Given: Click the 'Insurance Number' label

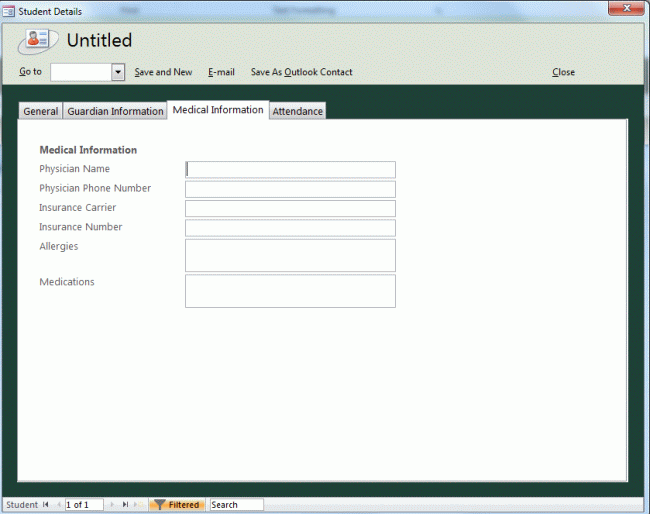Looking at the screenshot, I should click(x=81, y=227).
